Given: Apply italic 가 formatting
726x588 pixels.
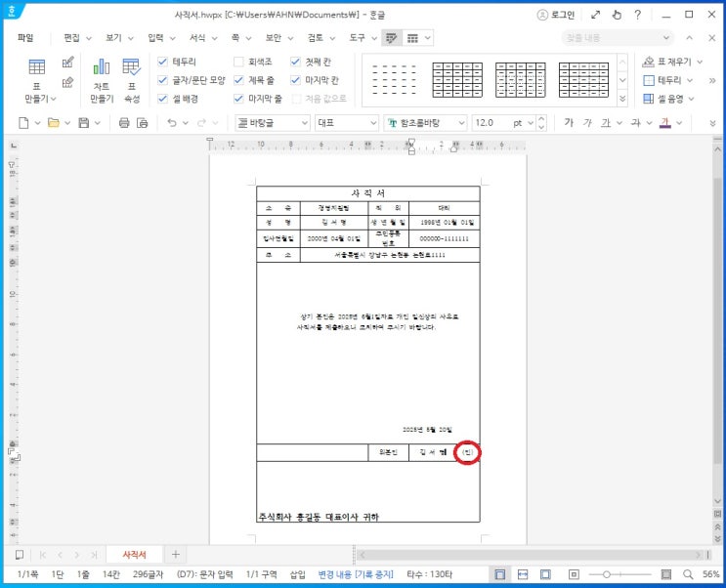Looking at the screenshot, I should (587, 123).
